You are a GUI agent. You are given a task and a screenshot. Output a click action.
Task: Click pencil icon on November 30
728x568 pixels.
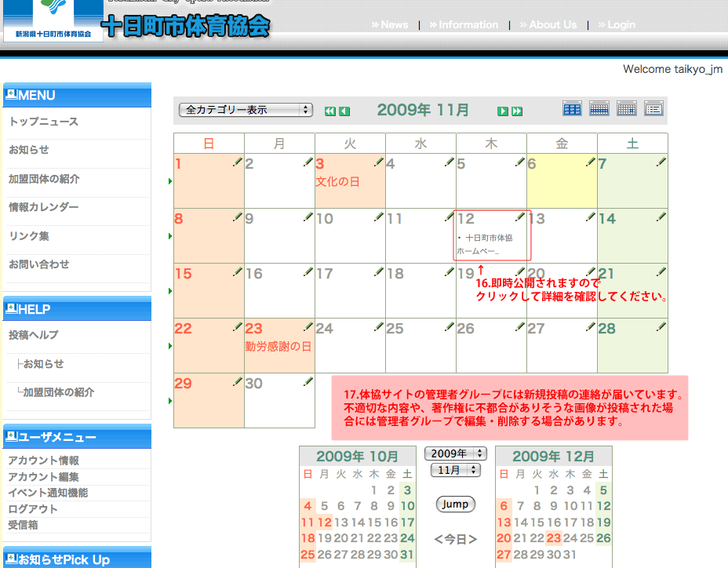308,381
